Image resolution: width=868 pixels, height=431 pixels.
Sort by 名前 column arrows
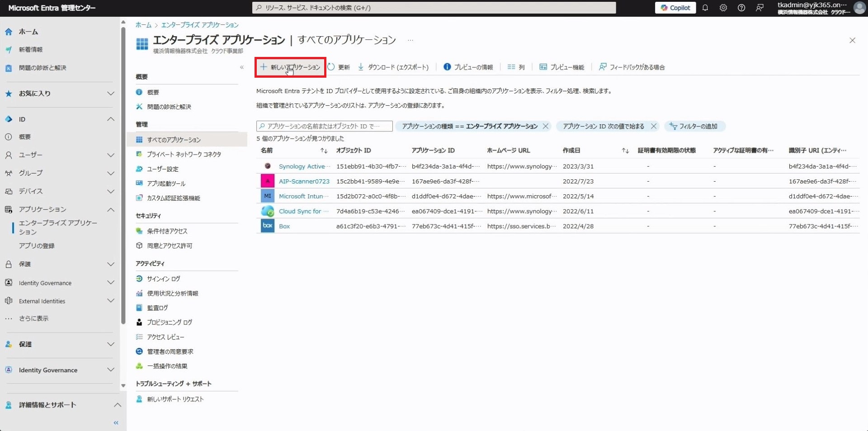tap(324, 150)
